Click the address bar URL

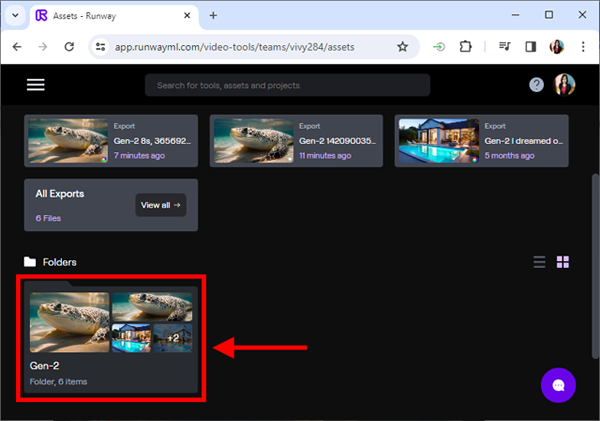[235, 47]
